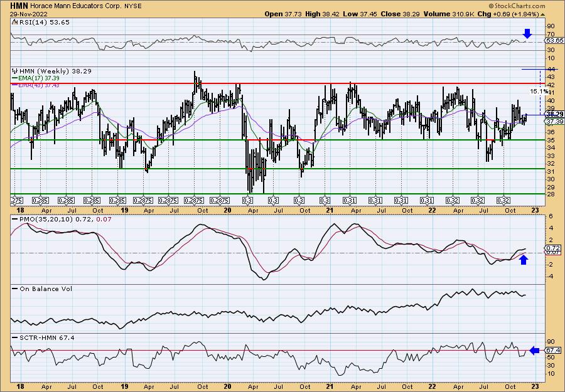This screenshot has width=565, height=392.
Task: Click the -4 level on PMO axis
Action: tap(550, 277)
